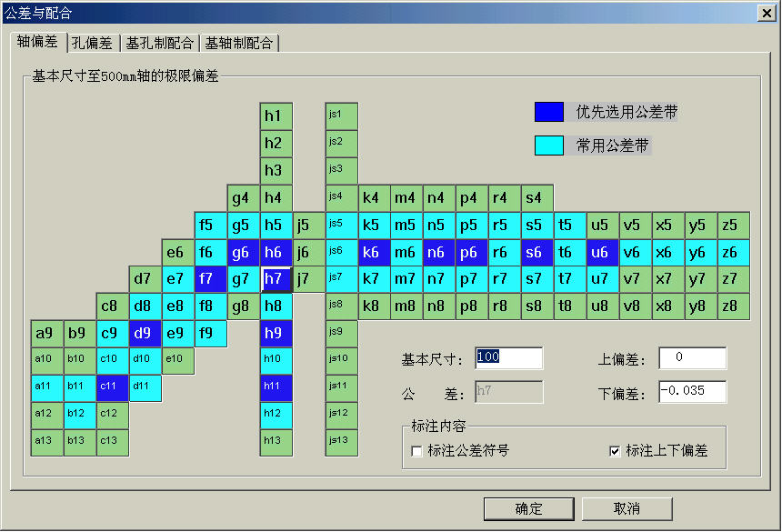This screenshot has width=782, height=532.
Task: Click the 基本尺寸 input field
Action: [x=508, y=358]
